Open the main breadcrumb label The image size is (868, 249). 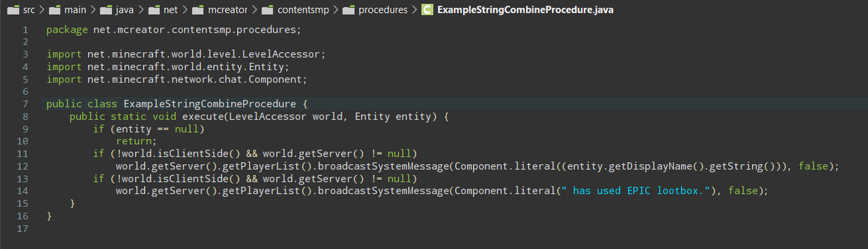tap(75, 10)
